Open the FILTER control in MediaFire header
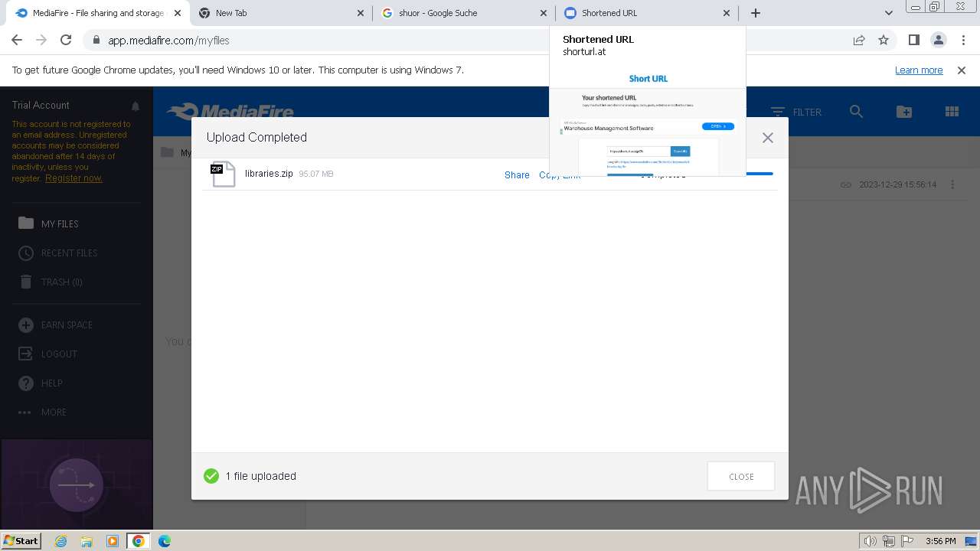 pyautogui.click(x=796, y=112)
